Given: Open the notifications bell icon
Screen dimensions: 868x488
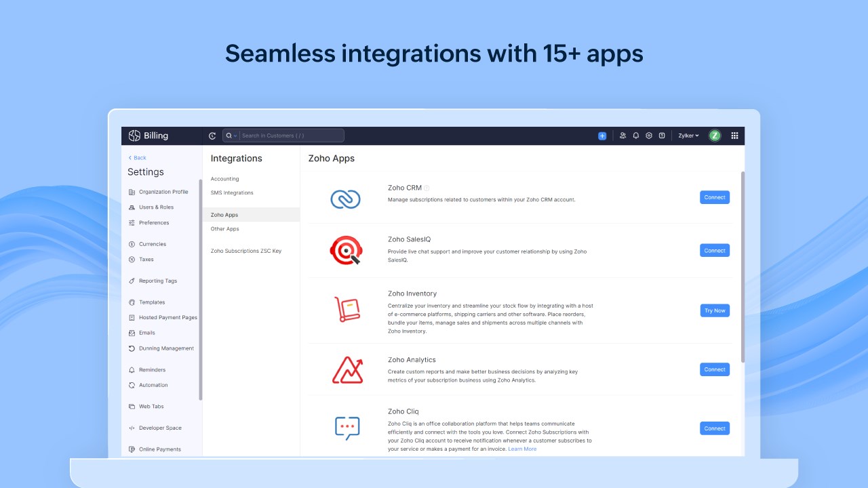Looking at the screenshot, I should [x=636, y=136].
